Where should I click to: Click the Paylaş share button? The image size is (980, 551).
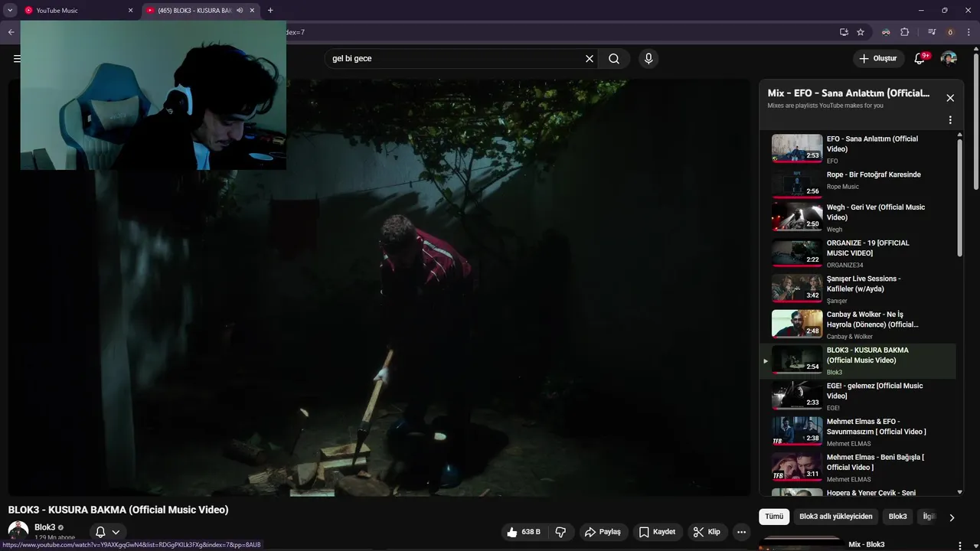603,532
